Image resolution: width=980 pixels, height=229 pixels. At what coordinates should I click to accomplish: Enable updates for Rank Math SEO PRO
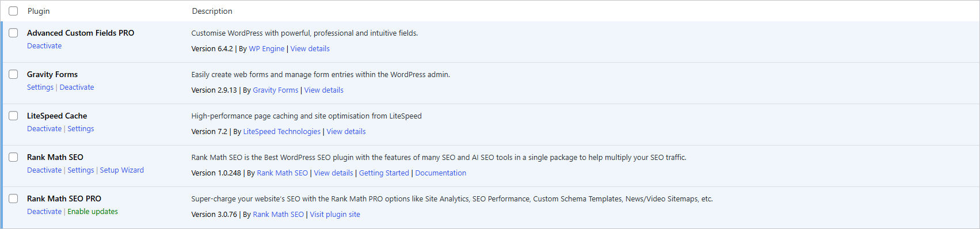click(x=93, y=212)
